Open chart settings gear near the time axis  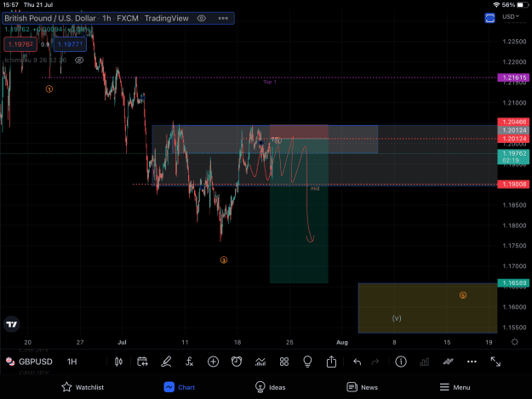[x=515, y=342]
